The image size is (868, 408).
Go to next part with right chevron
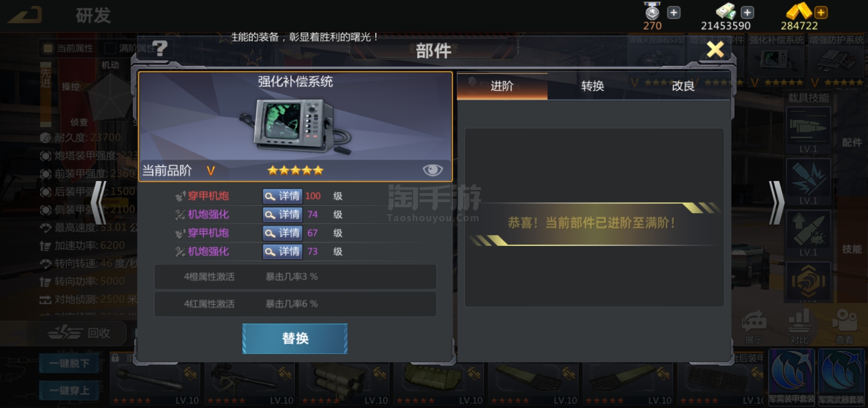[x=776, y=203]
